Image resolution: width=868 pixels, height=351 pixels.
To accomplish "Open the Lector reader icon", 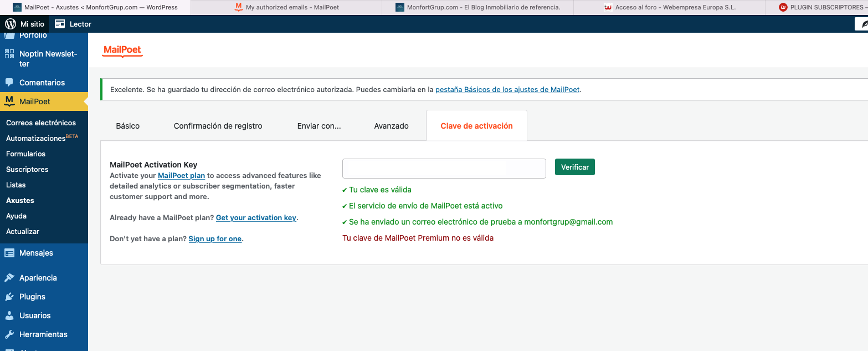I will click(60, 24).
